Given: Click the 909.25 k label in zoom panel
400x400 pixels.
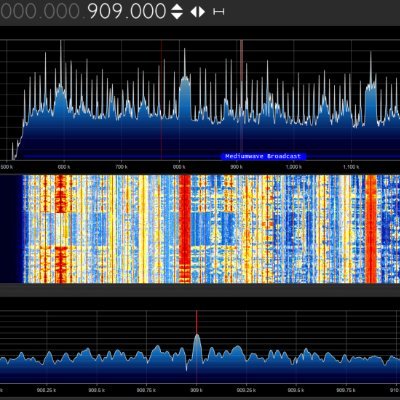Looking at the screenshot, I should pos(246,390).
